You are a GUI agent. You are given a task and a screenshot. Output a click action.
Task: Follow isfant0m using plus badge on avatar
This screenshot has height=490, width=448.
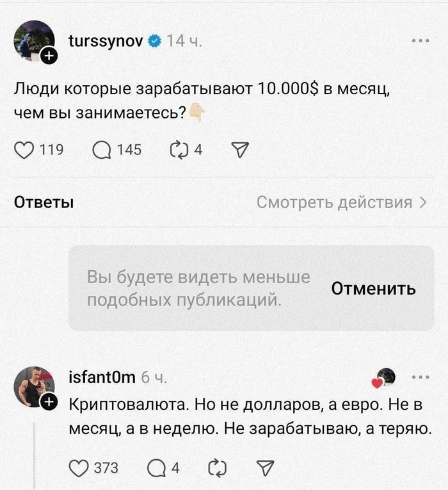(x=49, y=402)
